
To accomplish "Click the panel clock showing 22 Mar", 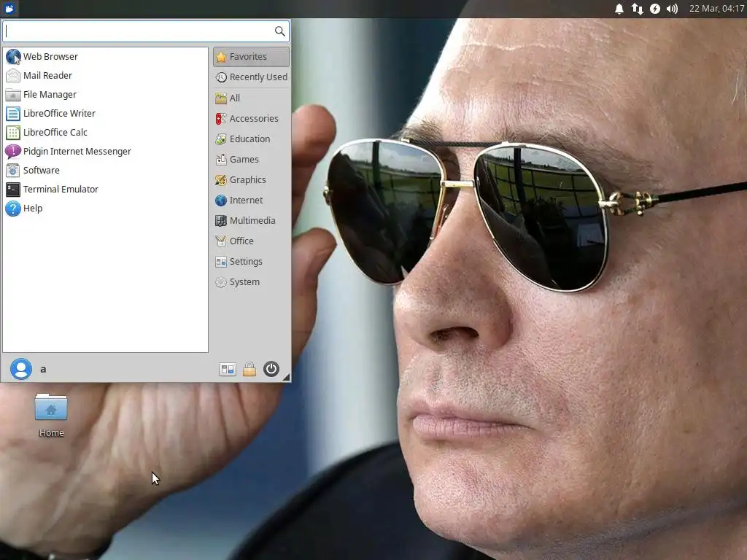I will (716, 9).
